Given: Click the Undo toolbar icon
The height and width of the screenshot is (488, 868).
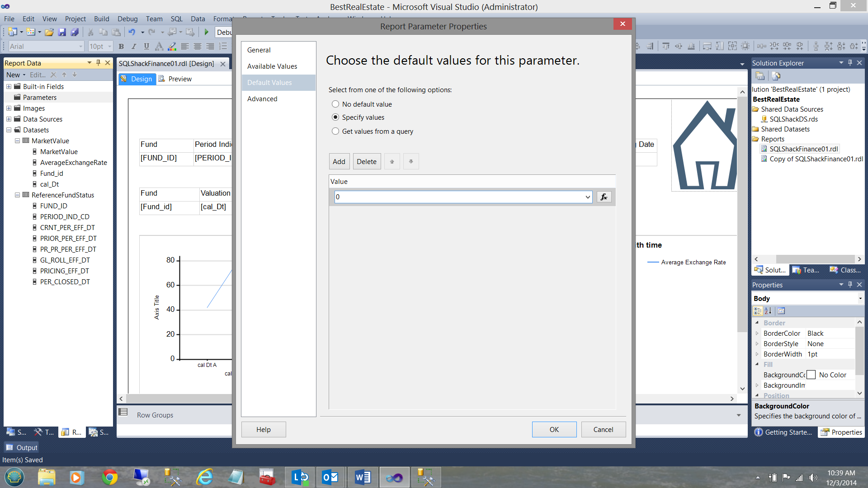Looking at the screenshot, I should [132, 32].
